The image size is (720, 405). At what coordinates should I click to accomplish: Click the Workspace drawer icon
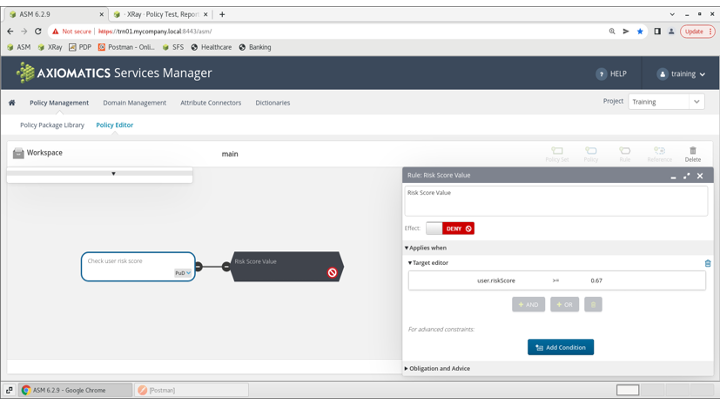(18, 153)
